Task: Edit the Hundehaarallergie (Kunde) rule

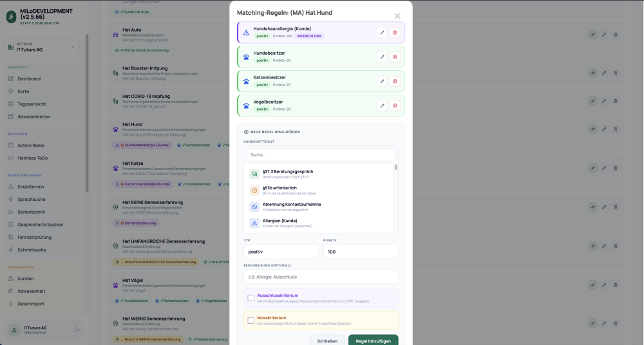Action: coord(382,32)
